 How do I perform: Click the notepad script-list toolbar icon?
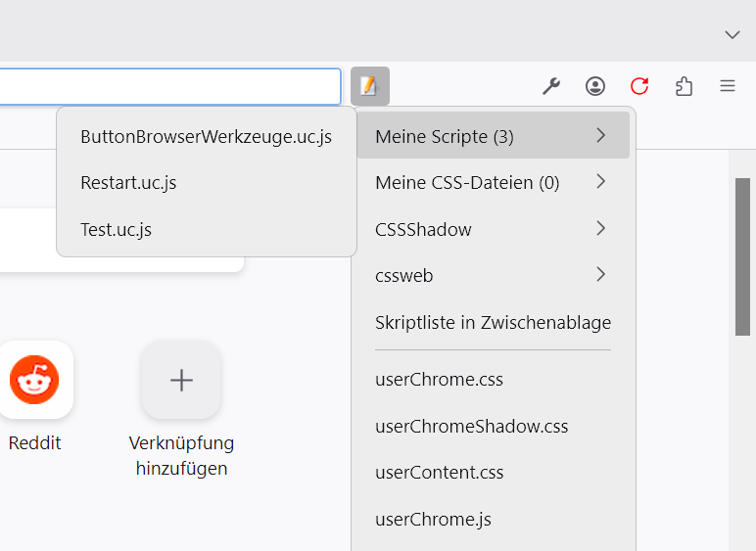(x=369, y=86)
